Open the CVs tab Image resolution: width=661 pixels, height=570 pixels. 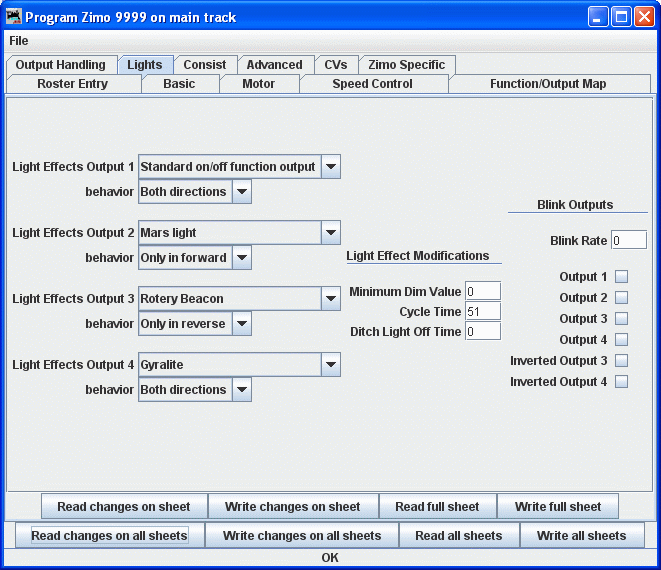(336, 65)
